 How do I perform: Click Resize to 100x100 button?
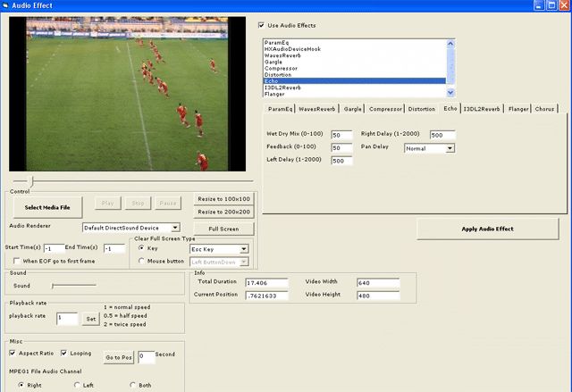click(x=223, y=199)
